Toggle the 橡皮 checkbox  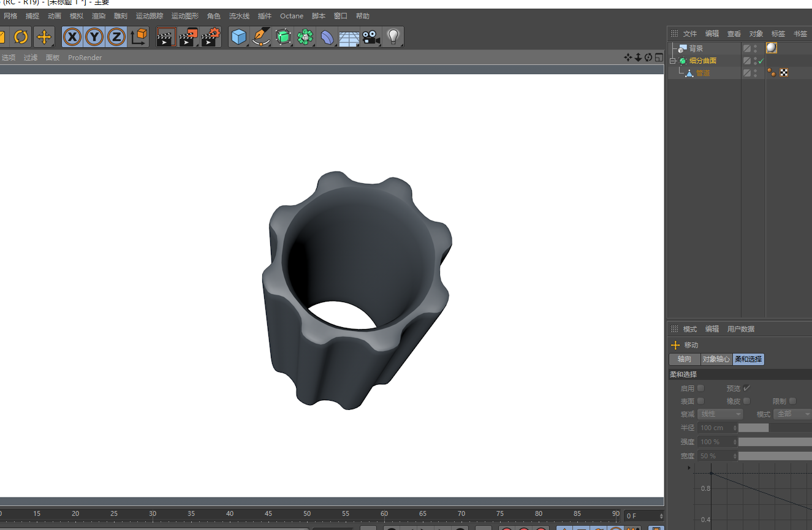[x=747, y=401]
